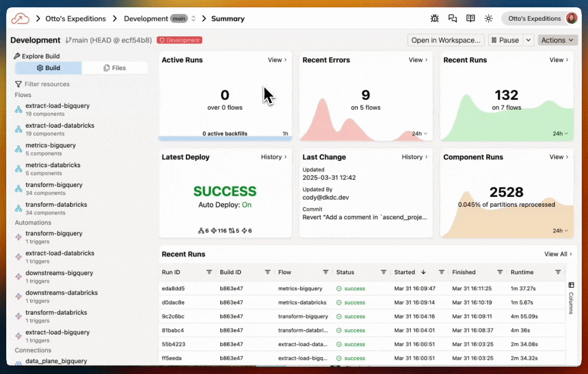The width and height of the screenshot is (588, 374).
Task: Open the chat feedback icon
Action: click(452, 18)
